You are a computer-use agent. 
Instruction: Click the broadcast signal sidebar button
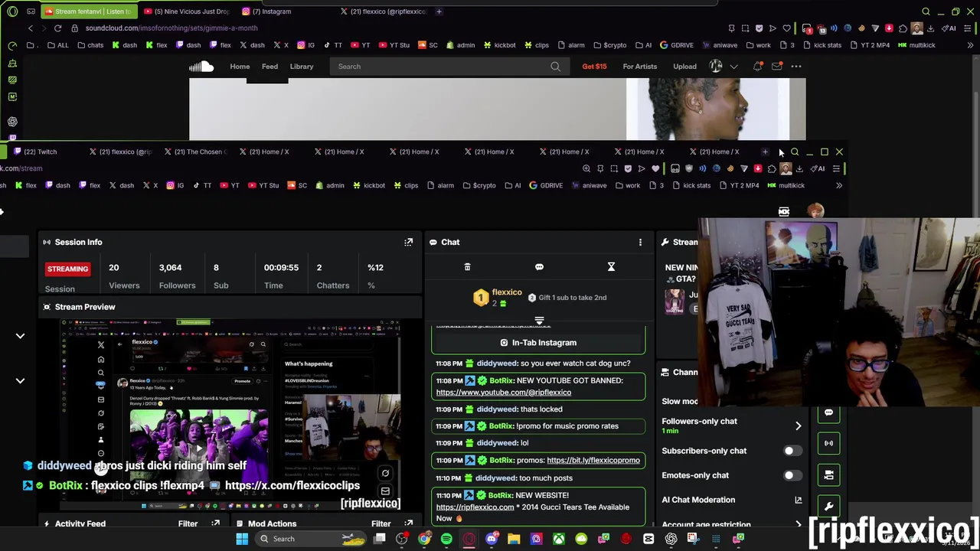[x=828, y=443]
